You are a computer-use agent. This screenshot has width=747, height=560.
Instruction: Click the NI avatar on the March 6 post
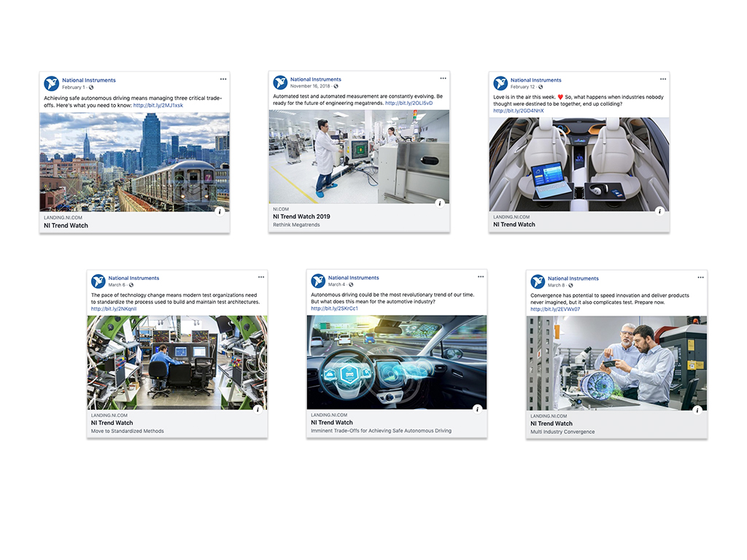98,281
